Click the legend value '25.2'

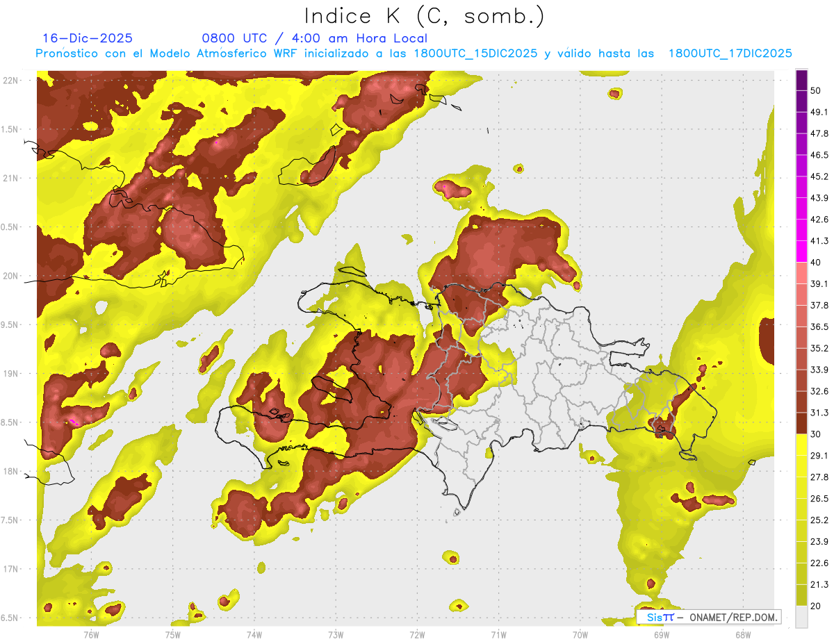click(x=819, y=520)
